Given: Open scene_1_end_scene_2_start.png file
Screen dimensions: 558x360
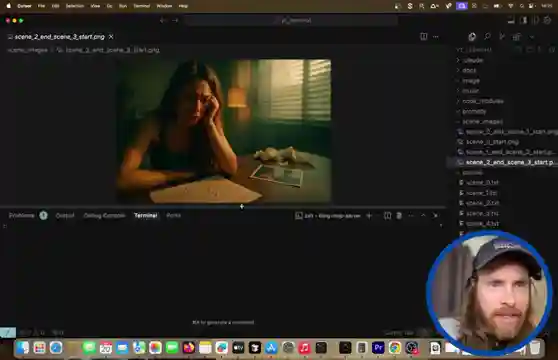Looking at the screenshot, I should 510,152.
